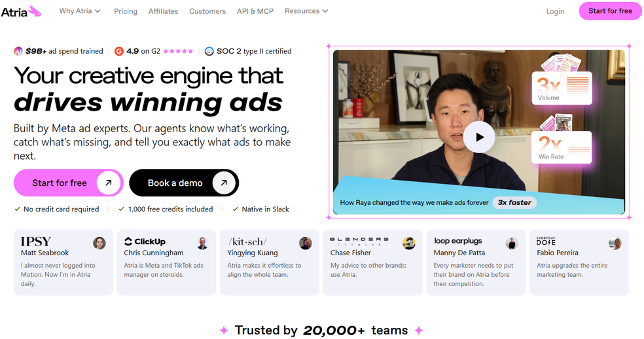The image size is (644, 339).
Task: Open API & MCP page
Action: pos(255,12)
